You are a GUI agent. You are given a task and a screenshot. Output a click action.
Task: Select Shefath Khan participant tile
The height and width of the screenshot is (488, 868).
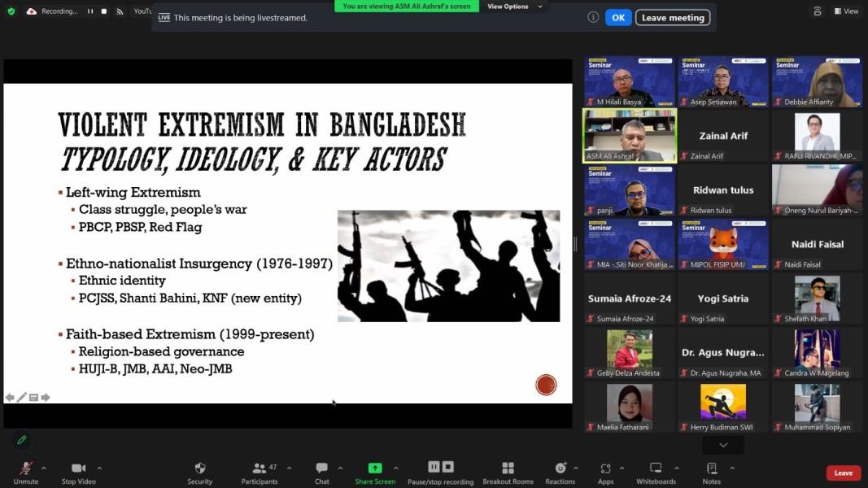click(x=817, y=298)
